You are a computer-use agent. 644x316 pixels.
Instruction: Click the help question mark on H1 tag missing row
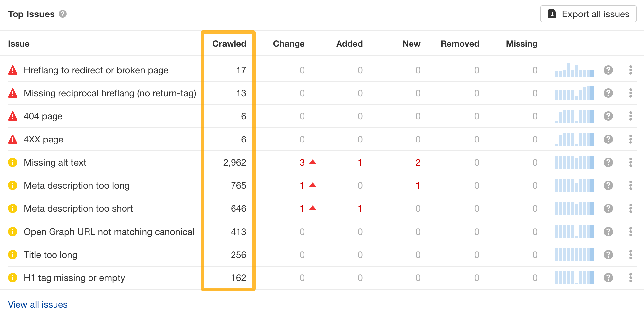[608, 278]
